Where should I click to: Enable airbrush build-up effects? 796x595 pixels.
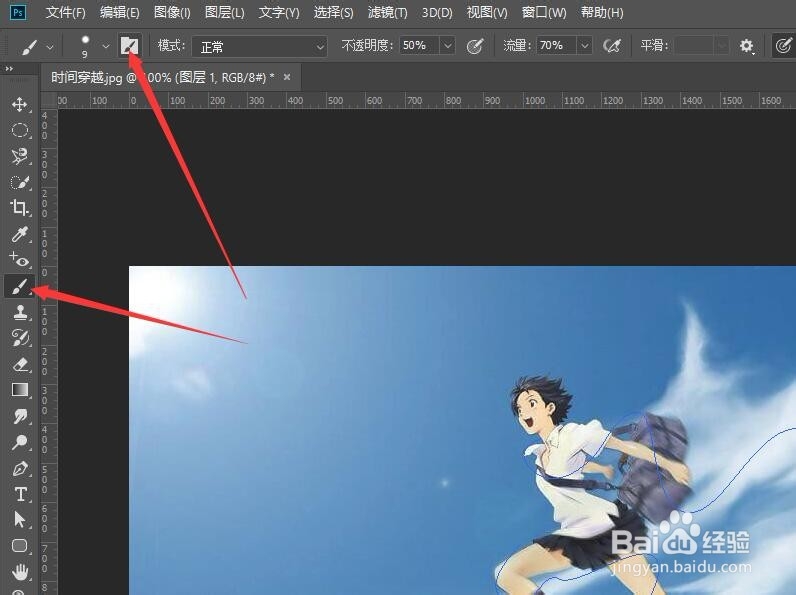(x=612, y=46)
